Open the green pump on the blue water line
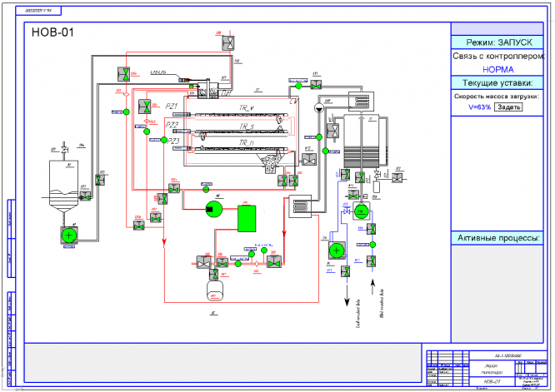 (x=337, y=251)
